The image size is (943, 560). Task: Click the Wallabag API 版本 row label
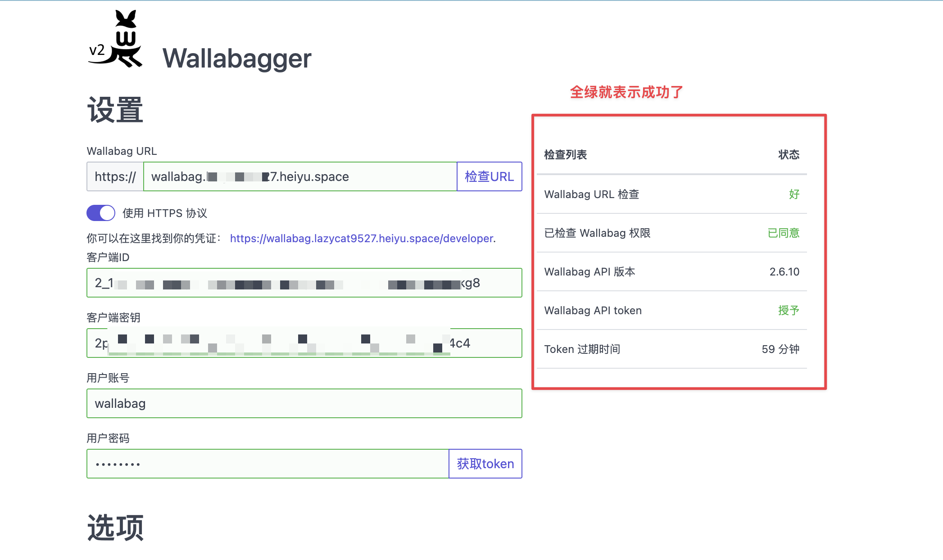pyautogui.click(x=590, y=271)
